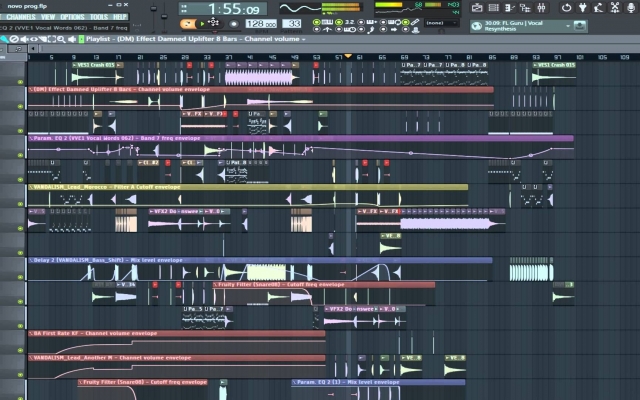
Task: Open clip menu of (DM) Effect Damned Uplifter envelope
Action: [x=31, y=89]
